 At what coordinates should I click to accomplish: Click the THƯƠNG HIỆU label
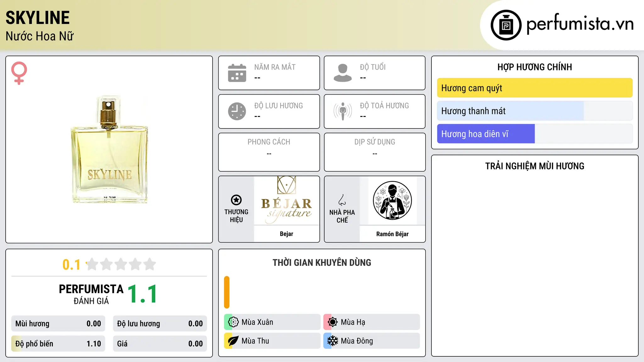tap(236, 216)
